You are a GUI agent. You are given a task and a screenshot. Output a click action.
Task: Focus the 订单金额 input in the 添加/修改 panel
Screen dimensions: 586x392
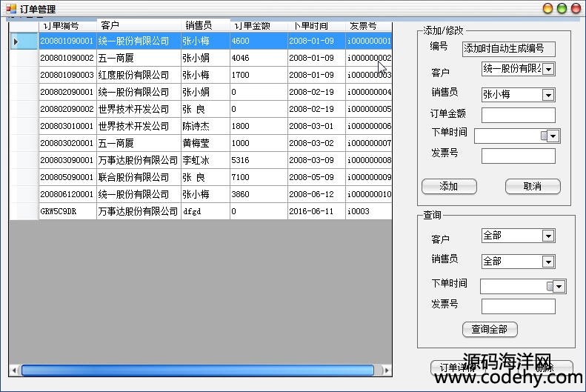(x=518, y=115)
